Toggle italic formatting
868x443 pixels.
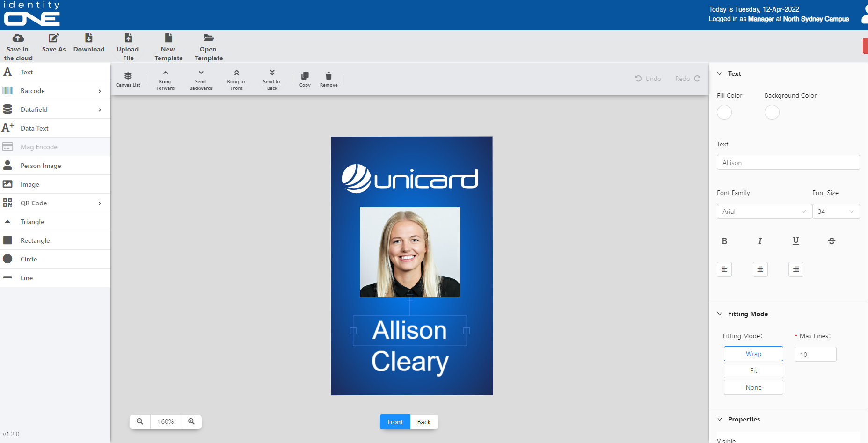coord(760,241)
